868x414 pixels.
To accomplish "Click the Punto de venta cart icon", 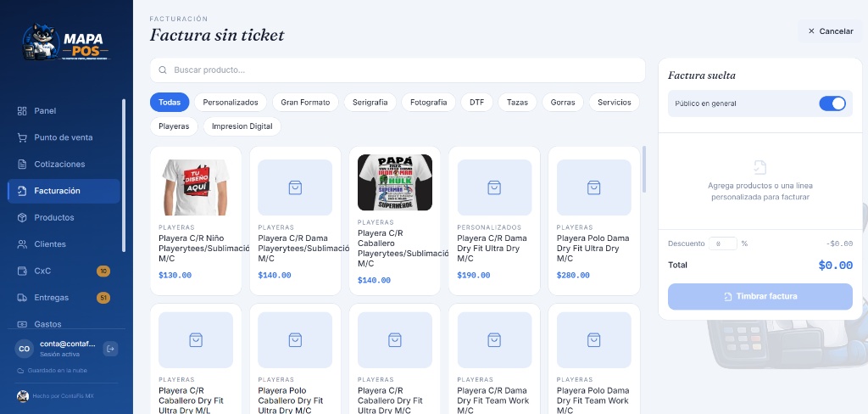I will (x=22, y=137).
